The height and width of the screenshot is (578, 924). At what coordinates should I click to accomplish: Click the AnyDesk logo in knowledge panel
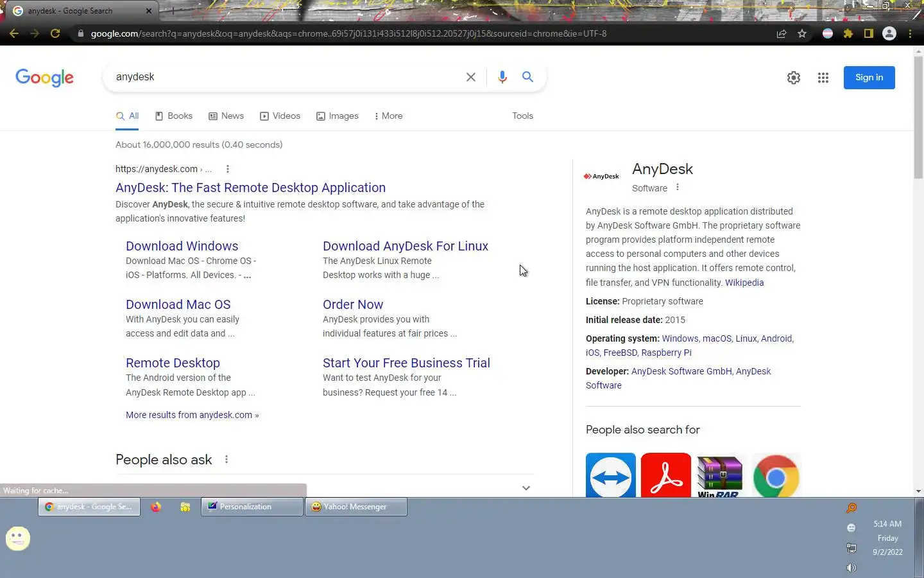[x=601, y=177]
